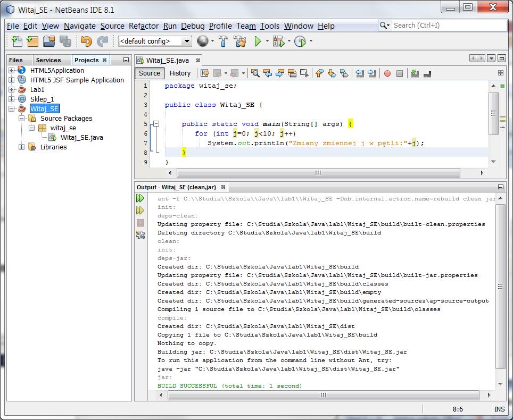Click the New File toolbar icon
513x420 pixels.
[x=16, y=41]
